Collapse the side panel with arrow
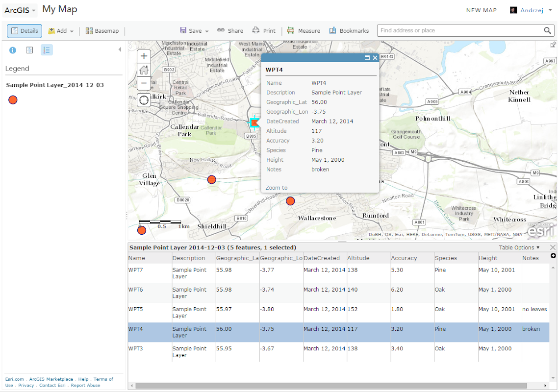 pos(120,50)
